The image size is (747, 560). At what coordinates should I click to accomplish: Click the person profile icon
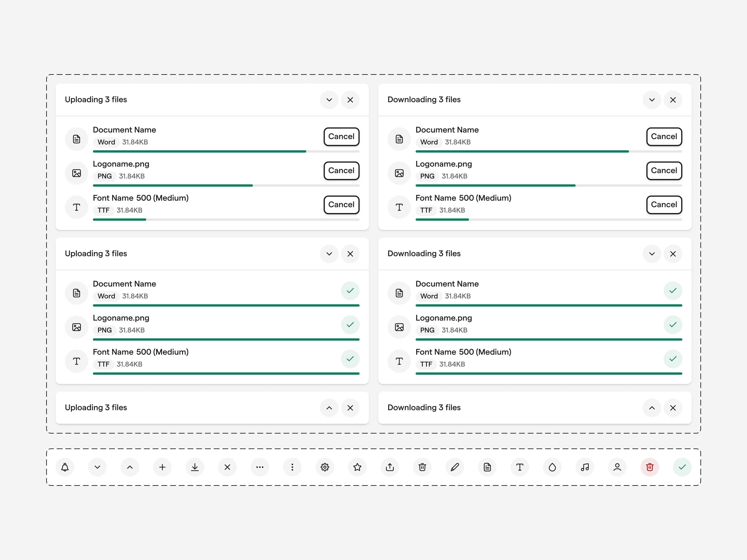click(x=617, y=467)
